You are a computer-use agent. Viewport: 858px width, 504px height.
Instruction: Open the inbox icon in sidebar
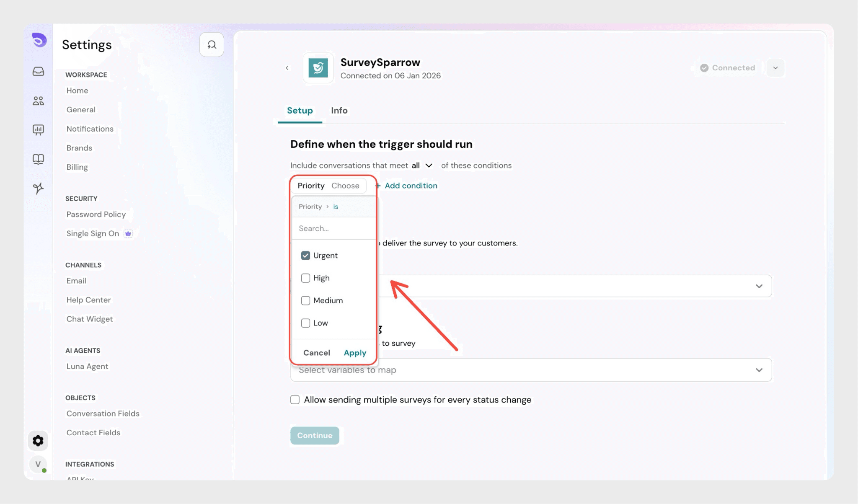(38, 72)
